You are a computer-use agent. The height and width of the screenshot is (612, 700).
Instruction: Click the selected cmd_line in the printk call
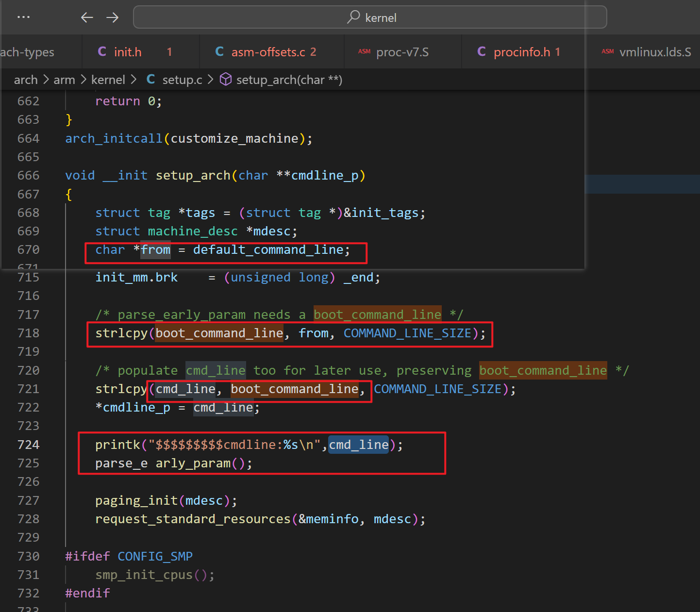click(359, 445)
